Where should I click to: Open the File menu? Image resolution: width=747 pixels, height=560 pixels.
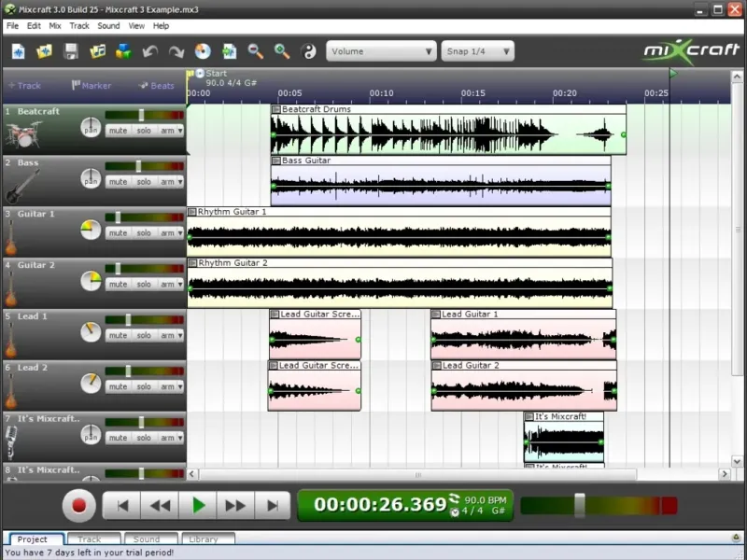tap(12, 26)
